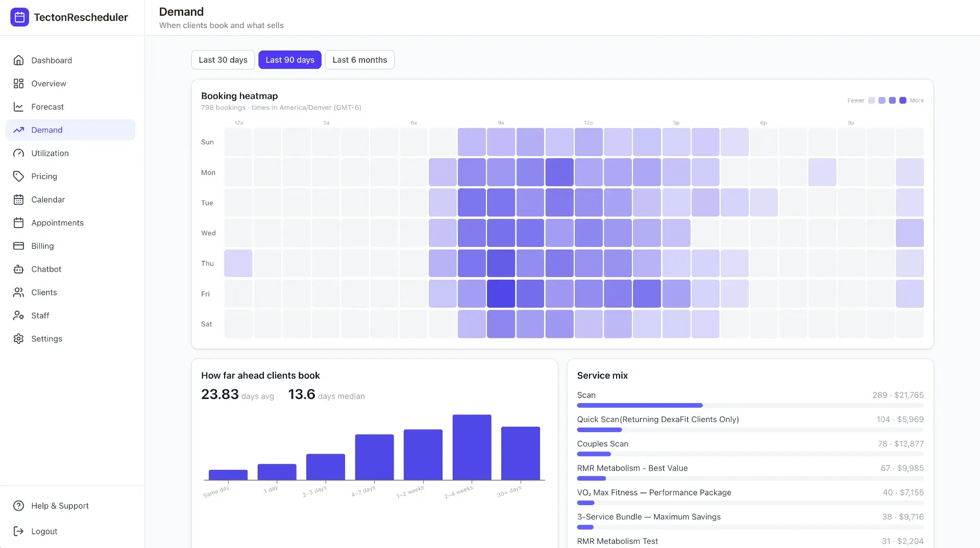The image size is (980, 548).
Task: Click the Settings gear icon
Action: (x=19, y=339)
